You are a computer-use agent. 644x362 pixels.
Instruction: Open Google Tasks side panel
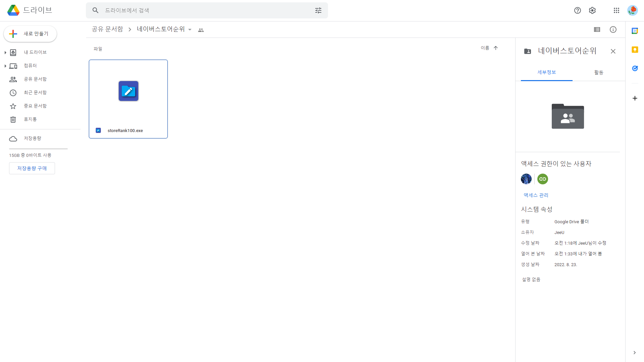tap(635, 68)
